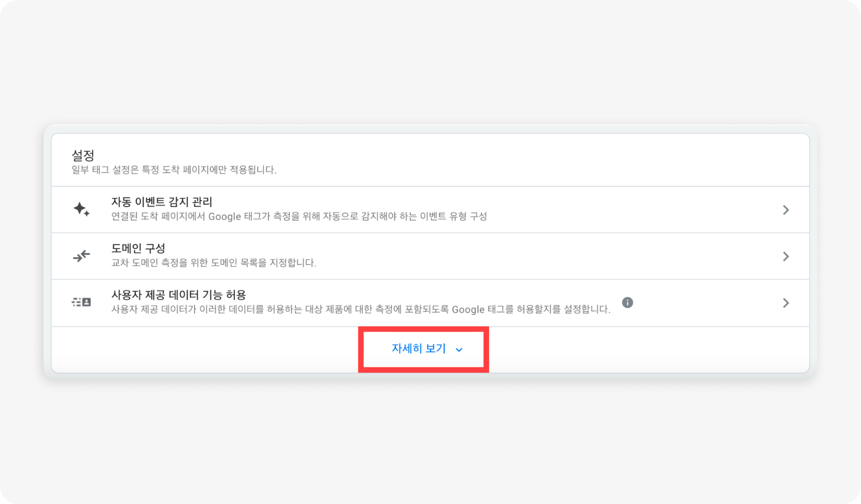Select the 자동 이벤트 감지 관리 title
861x504 pixels.
point(162,202)
